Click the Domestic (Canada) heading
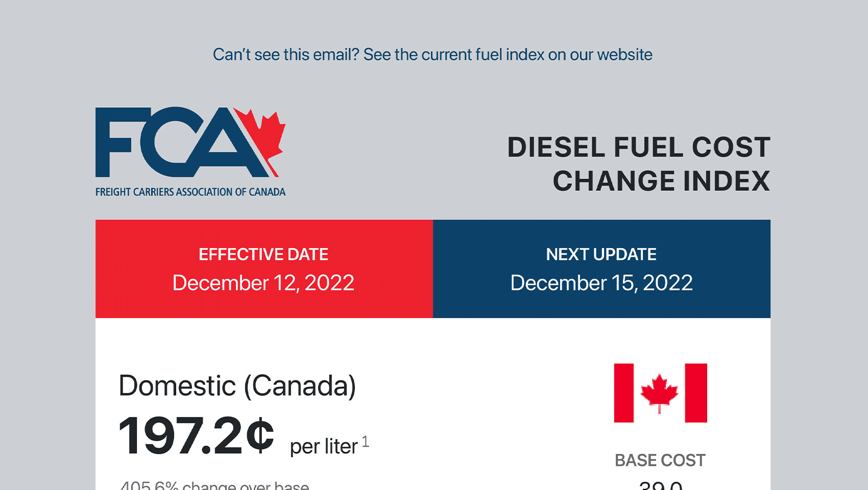This screenshot has width=868, height=490. click(237, 386)
